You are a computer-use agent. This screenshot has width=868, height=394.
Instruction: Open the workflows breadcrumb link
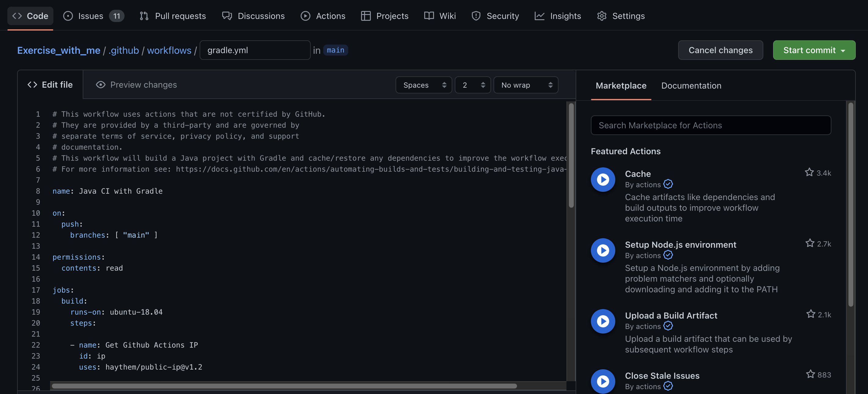[x=169, y=50]
